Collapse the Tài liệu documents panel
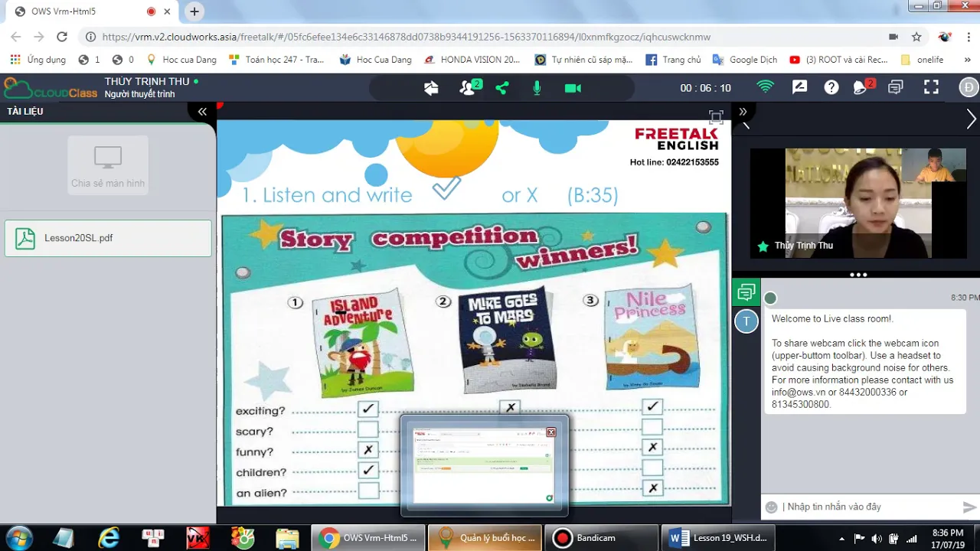The height and width of the screenshot is (551, 980). point(202,112)
